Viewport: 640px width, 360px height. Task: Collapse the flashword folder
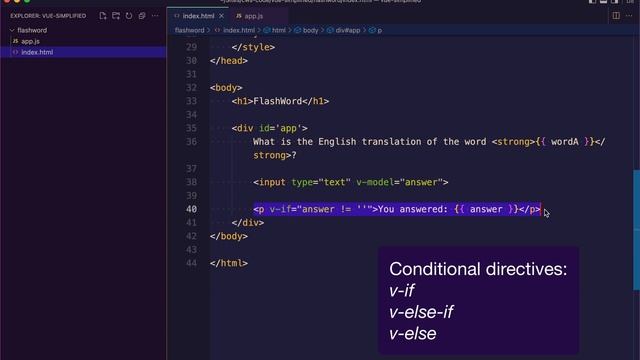point(12,30)
